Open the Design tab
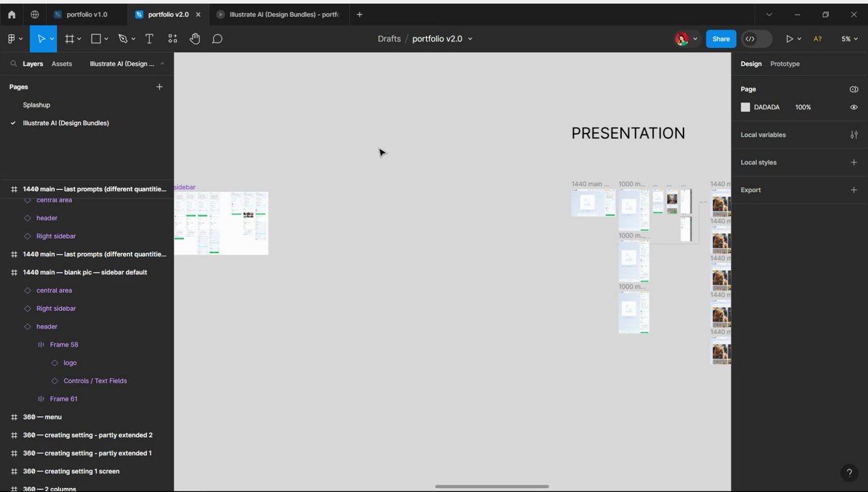Screen dimensions: 868x492 click(x=751, y=64)
